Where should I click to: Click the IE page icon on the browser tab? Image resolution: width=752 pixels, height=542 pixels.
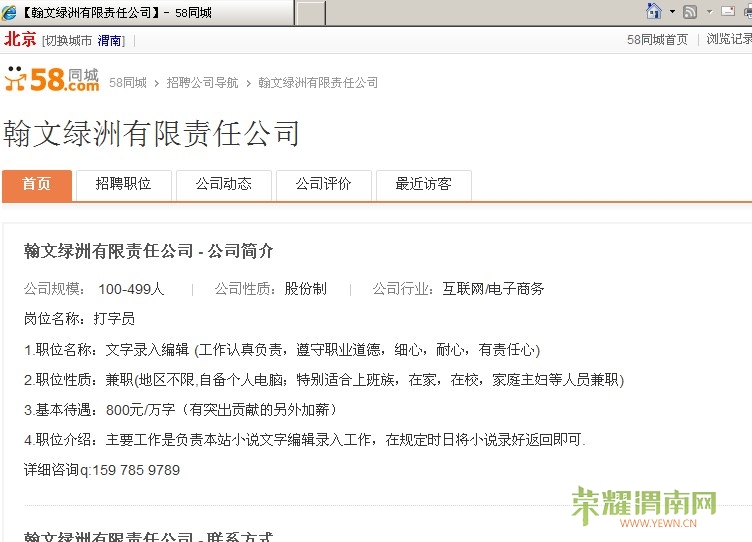pos(9,12)
